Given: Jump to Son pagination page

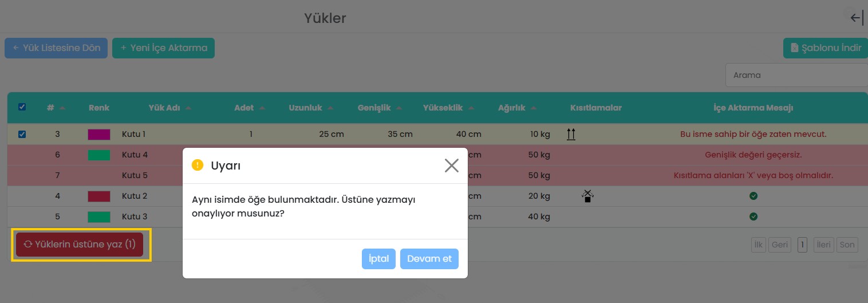Looking at the screenshot, I should click(x=847, y=245).
